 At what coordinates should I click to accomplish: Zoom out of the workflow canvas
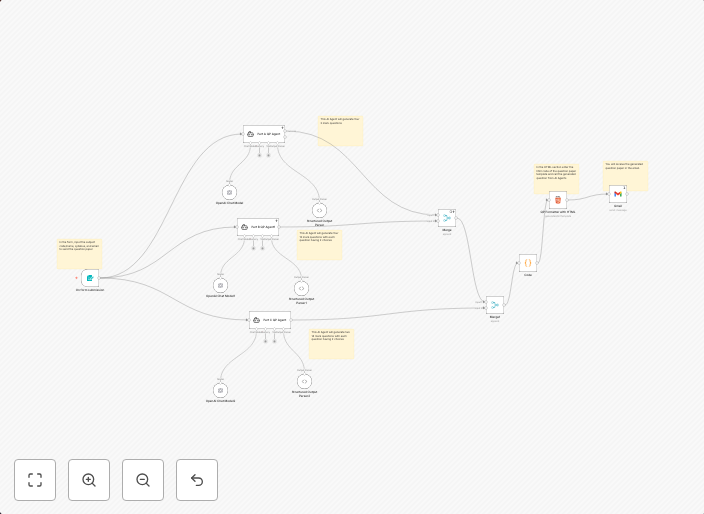(x=143, y=480)
